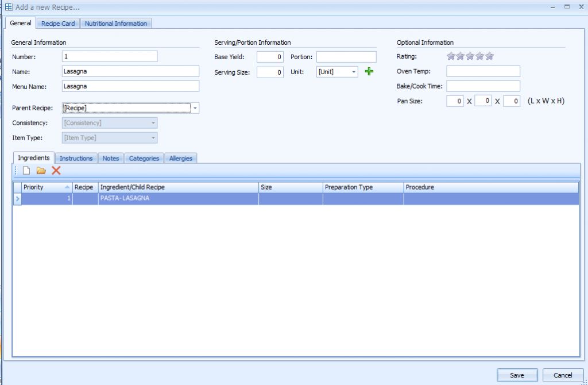Viewport: 588px width, 385px height.
Task: Click the red X delete ingredient icon
Action: (56, 171)
